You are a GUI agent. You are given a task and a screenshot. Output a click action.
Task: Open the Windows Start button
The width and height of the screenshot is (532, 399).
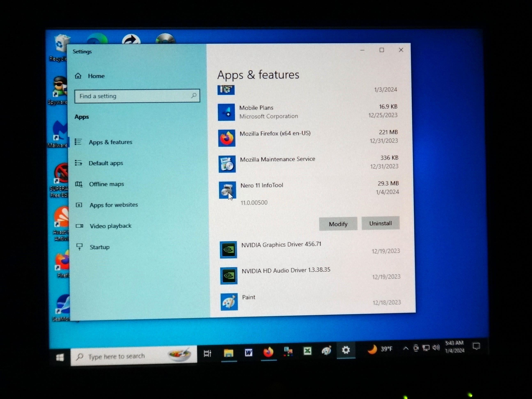[x=60, y=358]
